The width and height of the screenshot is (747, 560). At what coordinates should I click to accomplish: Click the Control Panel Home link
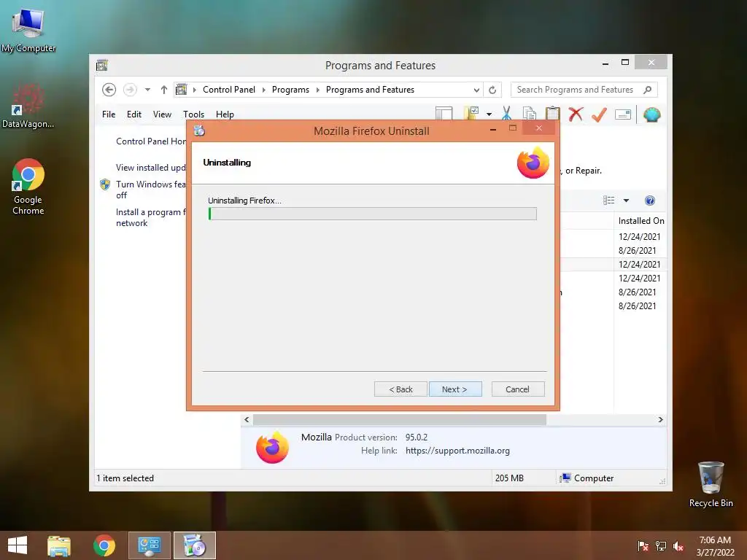pos(151,141)
